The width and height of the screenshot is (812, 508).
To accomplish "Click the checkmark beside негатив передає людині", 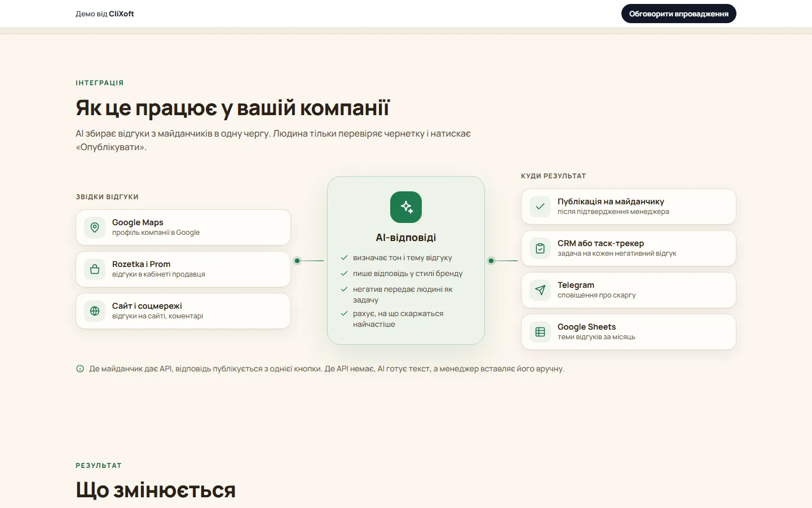I will (344, 289).
